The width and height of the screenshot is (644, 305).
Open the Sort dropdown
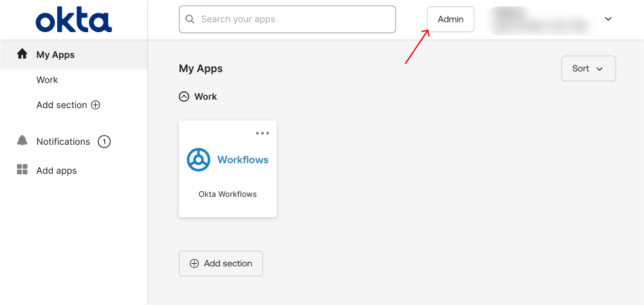(588, 69)
